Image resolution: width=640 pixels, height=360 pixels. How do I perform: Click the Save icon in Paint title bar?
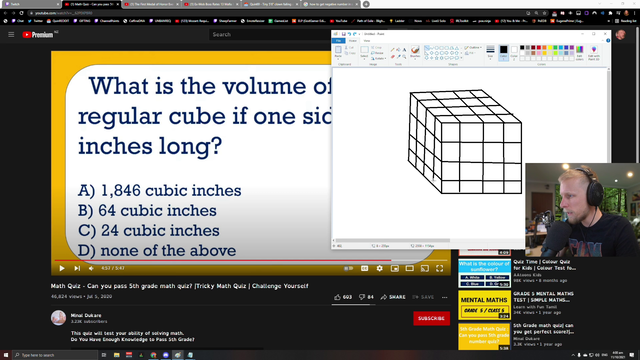(x=344, y=34)
